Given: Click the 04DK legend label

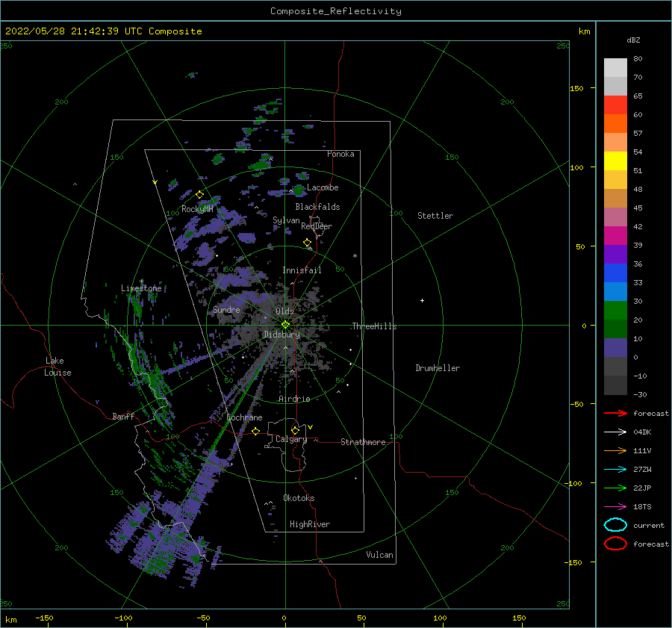Looking at the screenshot, I should coord(642,432).
